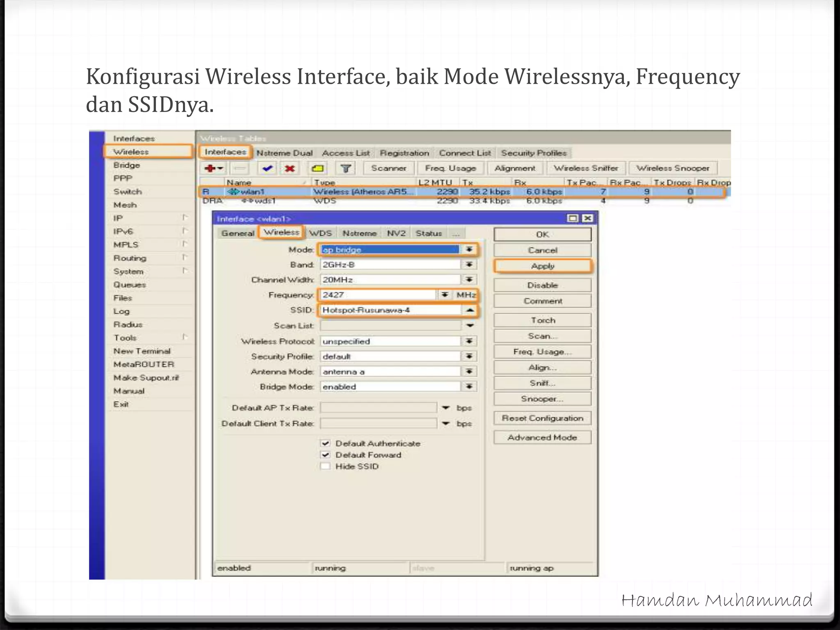Open the General tab in wlan1 dialog

237,233
